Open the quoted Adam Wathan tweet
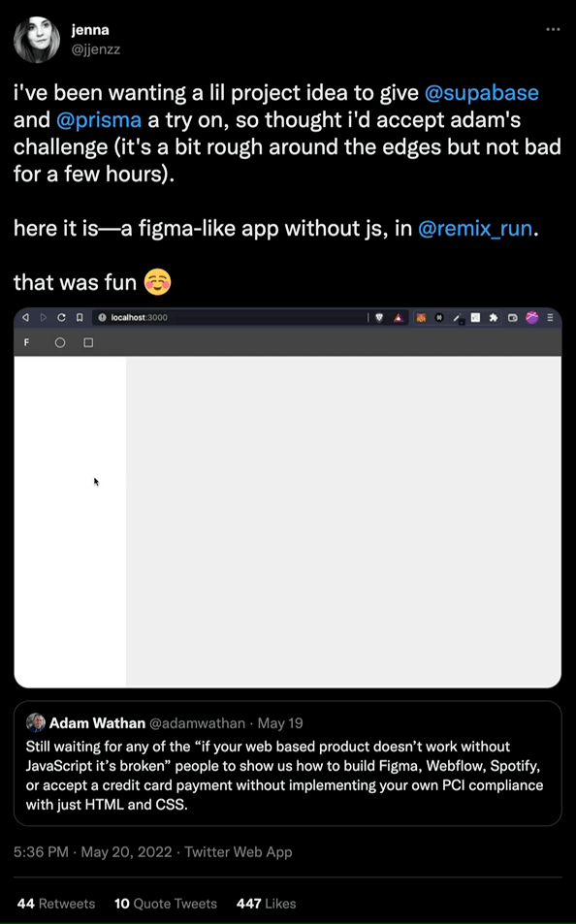 tap(288, 763)
